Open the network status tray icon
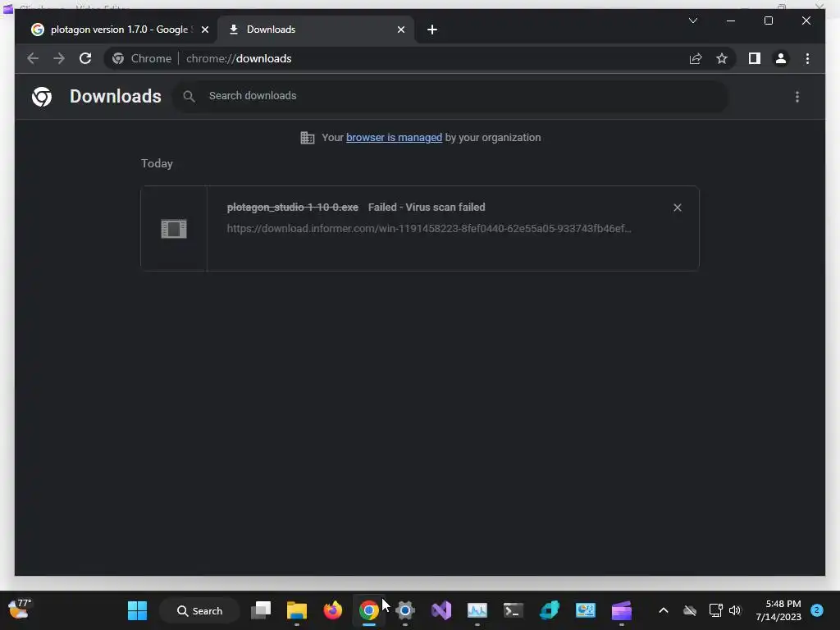Viewport: 840px width, 630px height. tap(715, 610)
